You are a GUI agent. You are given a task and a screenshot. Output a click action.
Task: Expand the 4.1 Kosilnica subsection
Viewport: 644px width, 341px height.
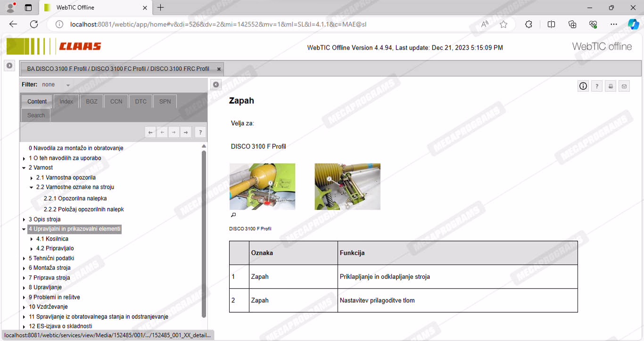32,239
